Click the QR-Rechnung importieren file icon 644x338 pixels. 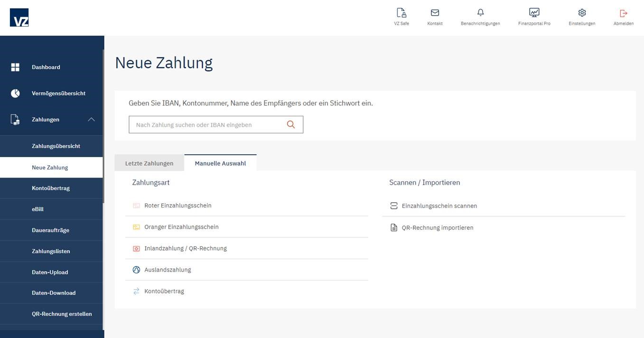click(393, 228)
